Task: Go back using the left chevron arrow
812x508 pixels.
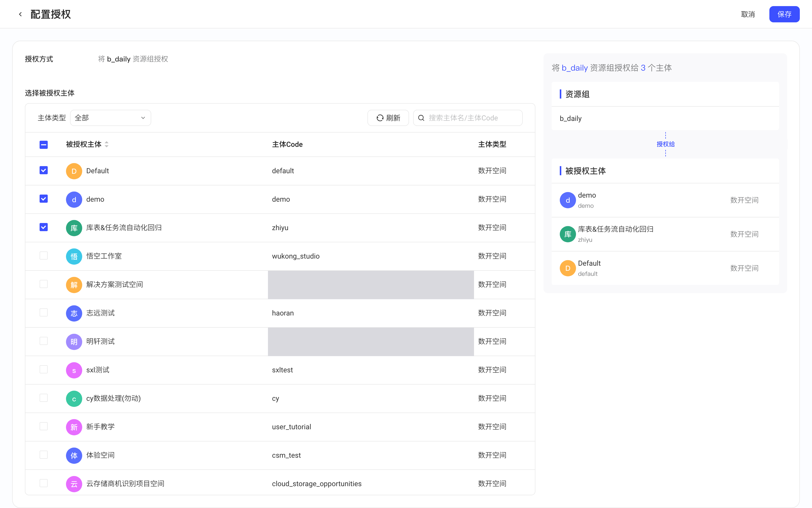Action: click(x=20, y=14)
